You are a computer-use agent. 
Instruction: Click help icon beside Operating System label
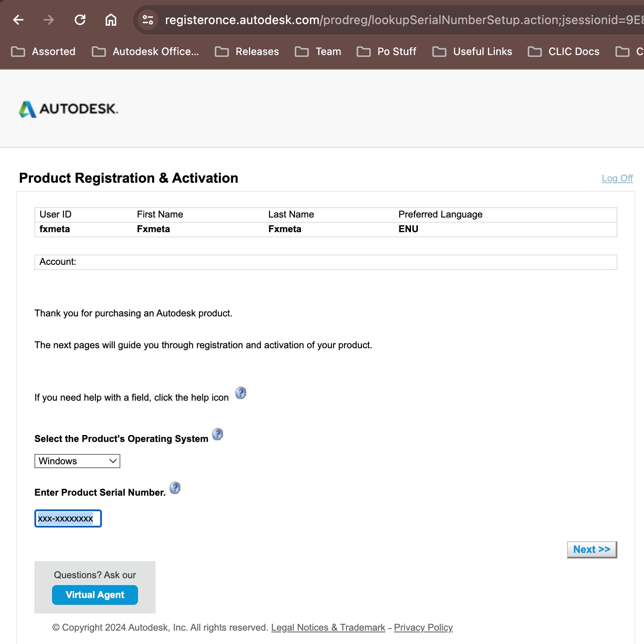click(x=218, y=434)
